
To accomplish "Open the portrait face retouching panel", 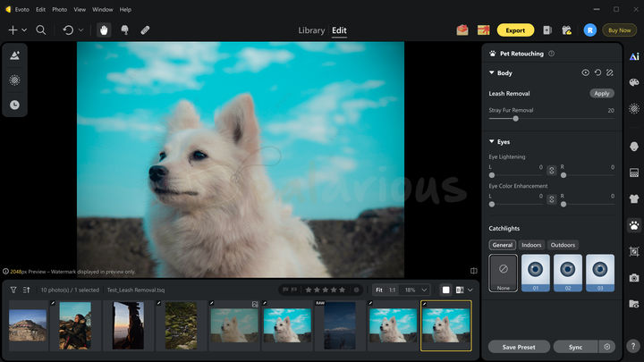I will pos(634,147).
